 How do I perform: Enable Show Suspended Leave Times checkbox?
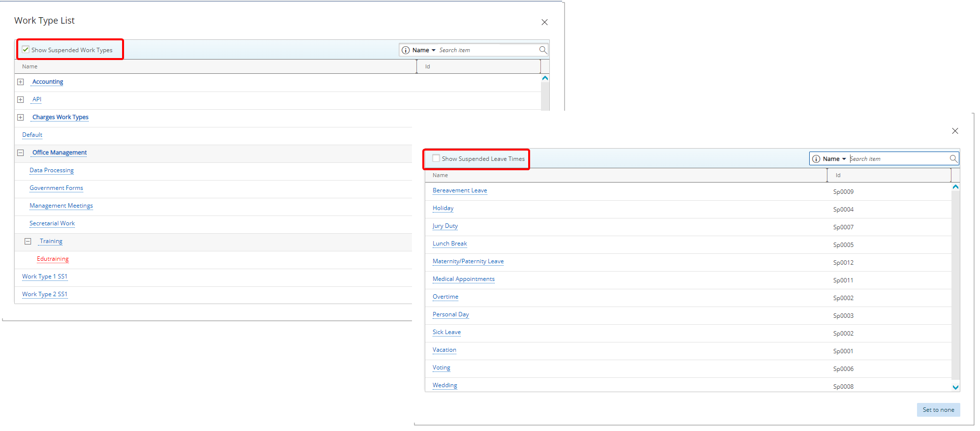pyautogui.click(x=436, y=158)
